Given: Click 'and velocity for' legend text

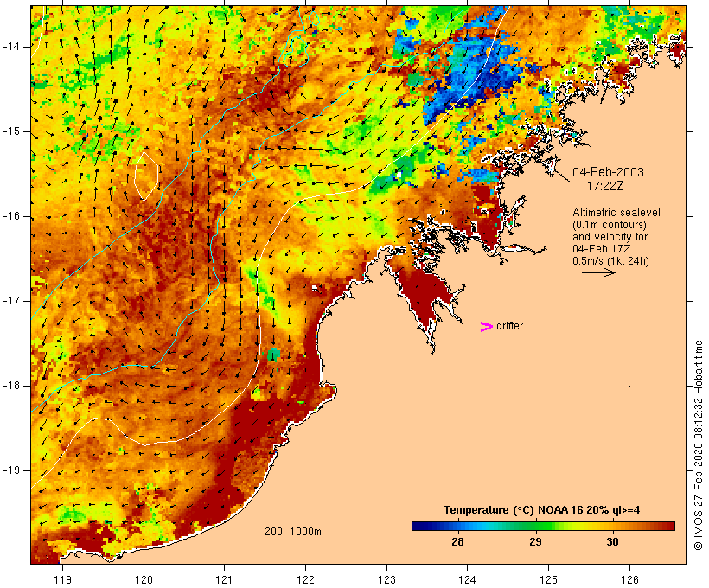Looking at the screenshot, I should click(610, 237).
